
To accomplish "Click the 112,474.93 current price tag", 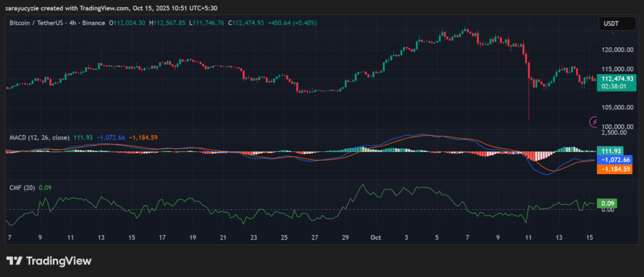I will [616, 79].
